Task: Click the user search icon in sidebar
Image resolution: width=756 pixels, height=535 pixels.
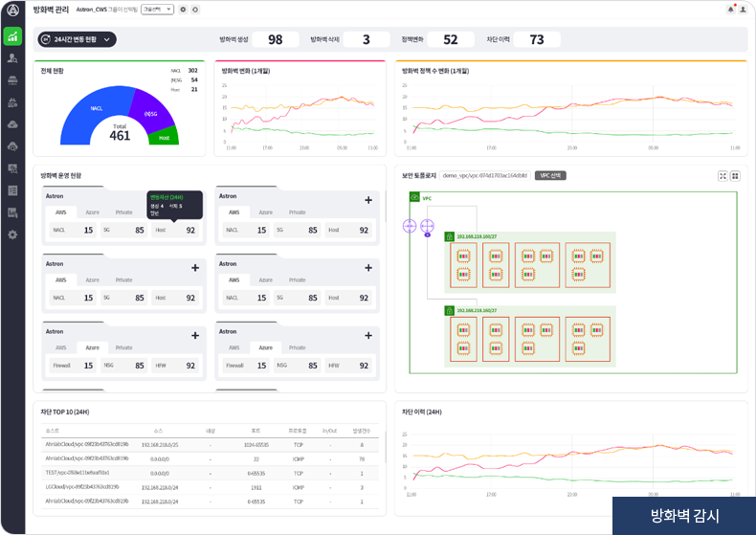Action: [x=12, y=58]
